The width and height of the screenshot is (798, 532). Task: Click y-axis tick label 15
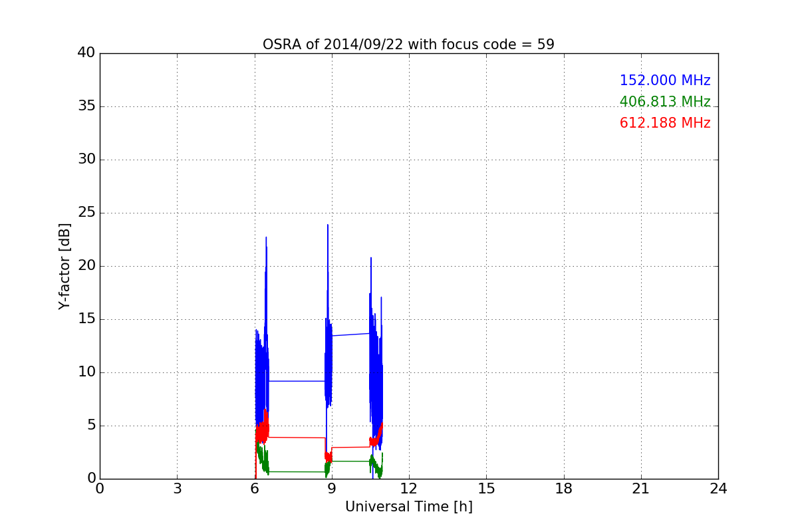(86, 319)
